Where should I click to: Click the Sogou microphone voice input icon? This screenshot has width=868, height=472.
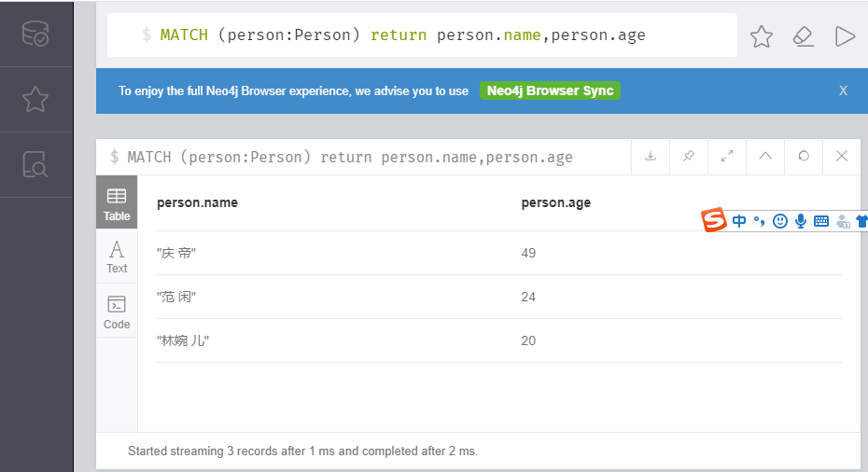pyautogui.click(x=800, y=221)
